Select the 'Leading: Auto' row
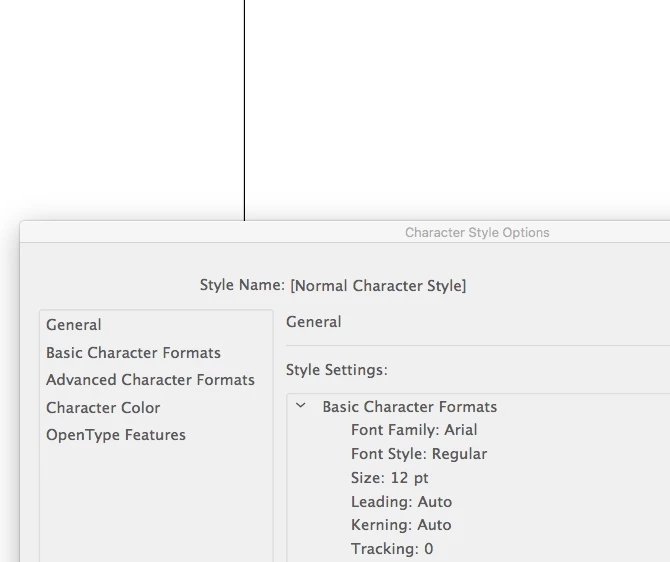Viewport: 670px width, 562px height. click(x=401, y=502)
